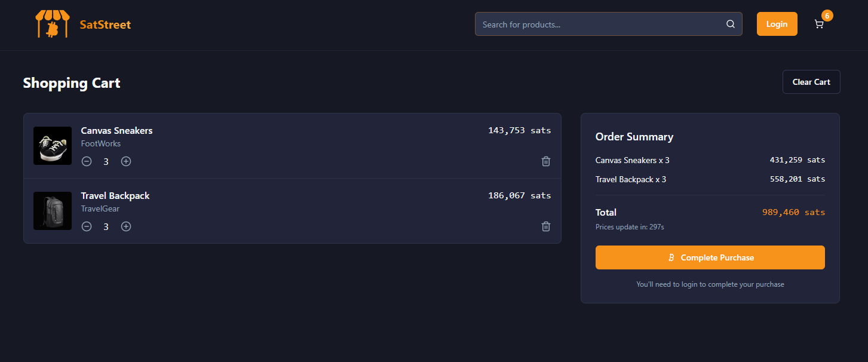Select the Canvas Sneakers product title

pyautogui.click(x=116, y=131)
